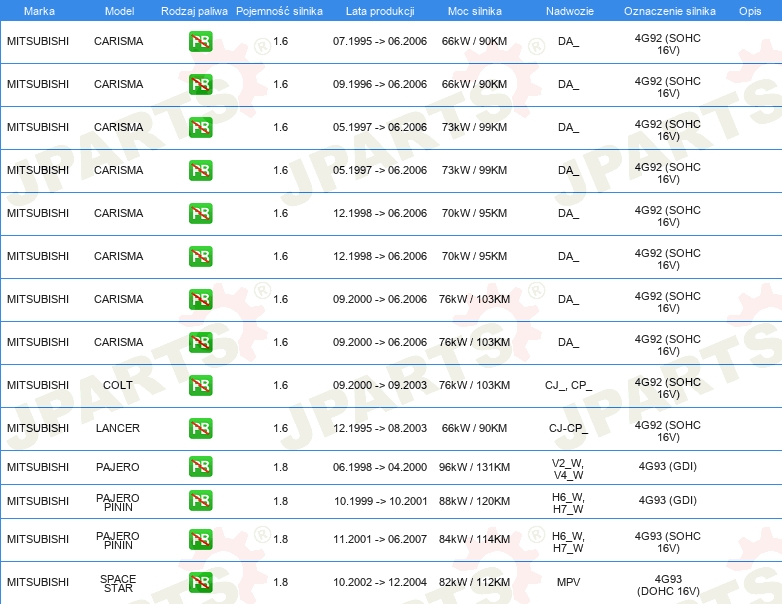Image resolution: width=782 pixels, height=604 pixels.
Task: Select 4G93 (GDI) in the PAJERO 131KM row
Action: (x=667, y=466)
